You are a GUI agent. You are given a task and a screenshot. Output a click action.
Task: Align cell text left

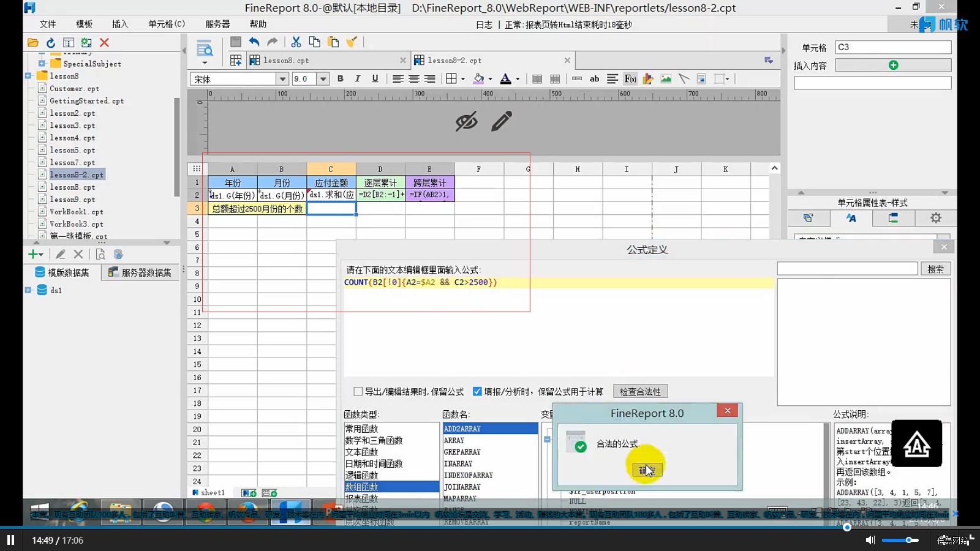pyautogui.click(x=398, y=78)
